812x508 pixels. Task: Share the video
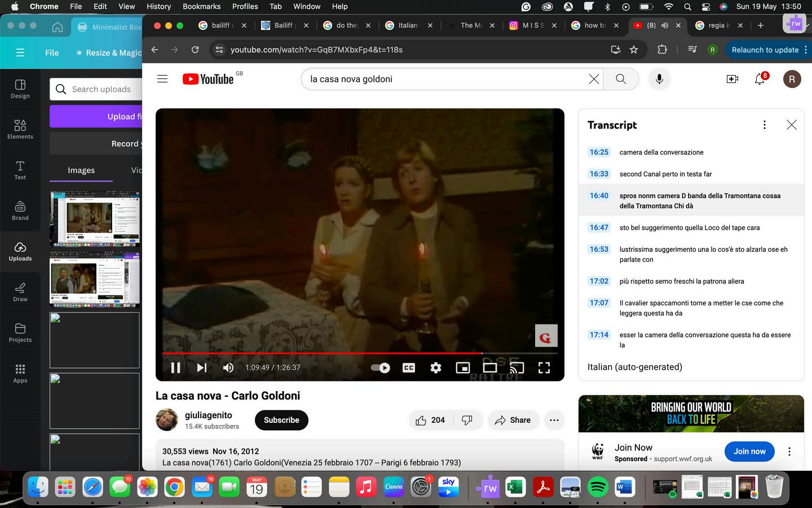[513, 420]
